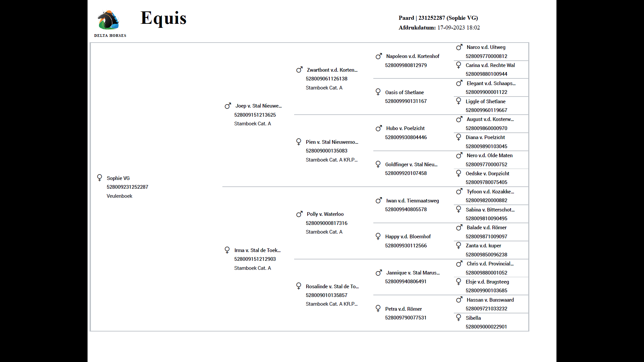Click the Equis title heading
This screenshot has width=644, height=362.
point(163,18)
